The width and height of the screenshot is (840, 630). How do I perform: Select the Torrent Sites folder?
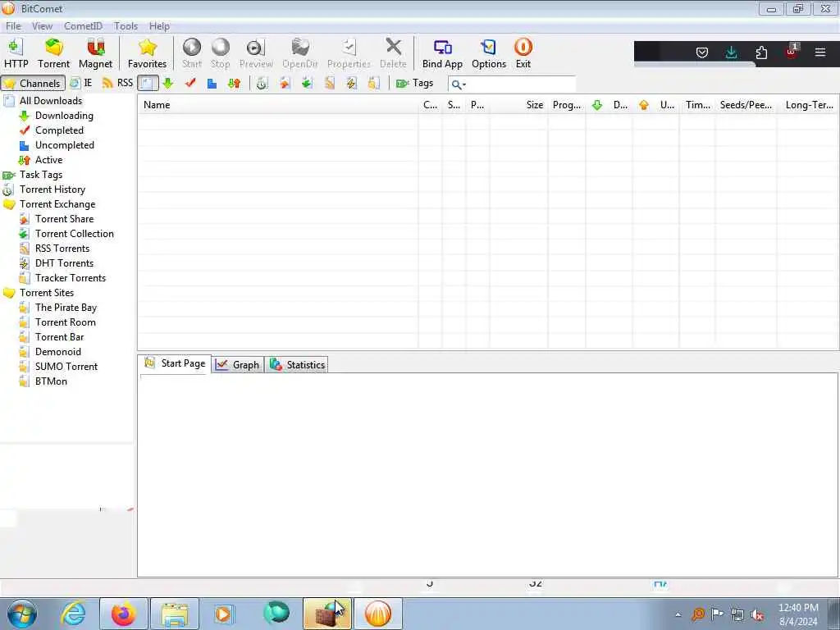click(47, 293)
